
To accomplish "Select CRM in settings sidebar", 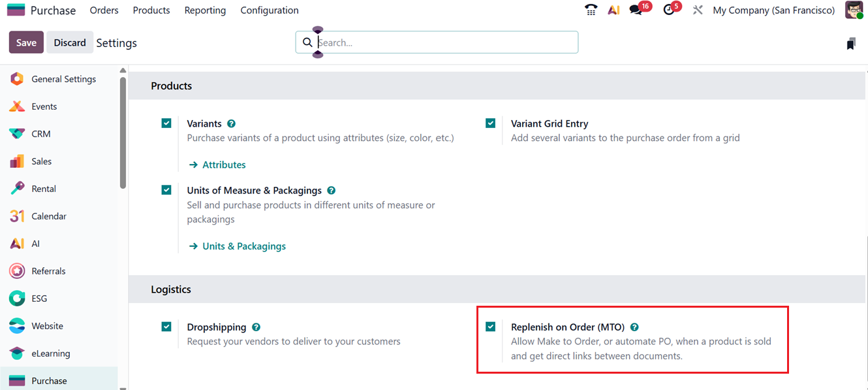I will pyautogui.click(x=41, y=134).
